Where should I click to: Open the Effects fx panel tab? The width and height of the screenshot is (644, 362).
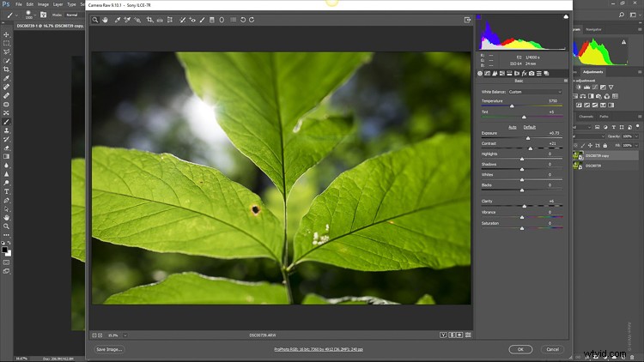tap(524, 74)
